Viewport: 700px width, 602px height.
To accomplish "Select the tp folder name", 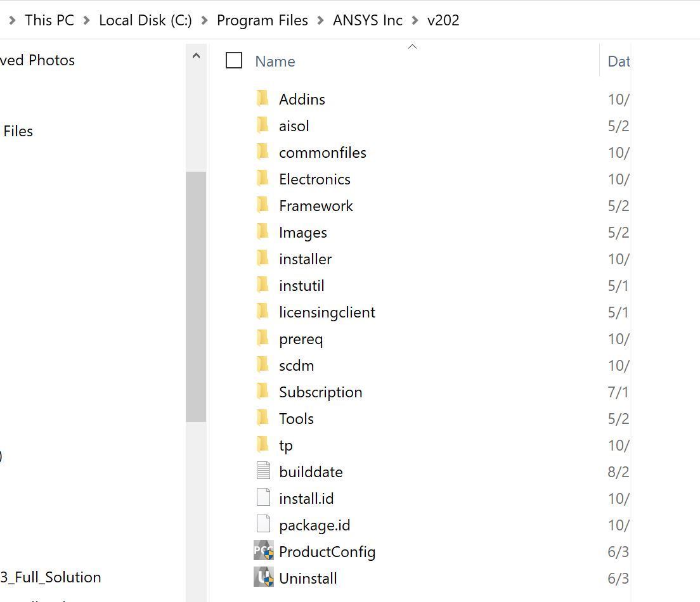I will (x=286, y=445).
